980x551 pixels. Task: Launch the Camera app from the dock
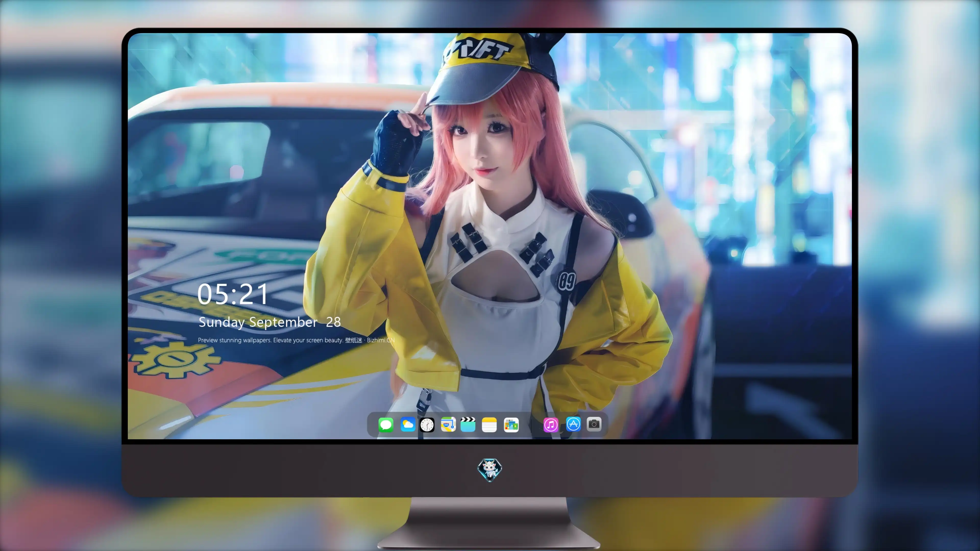594,424
